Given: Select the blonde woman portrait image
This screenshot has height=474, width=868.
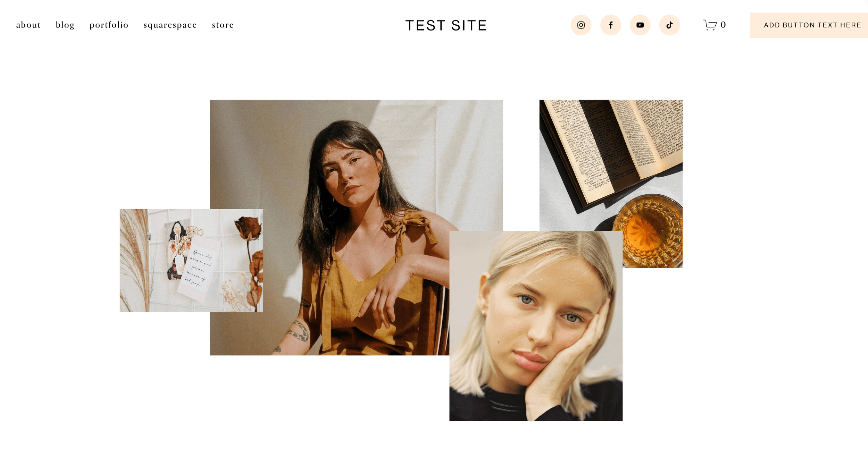Looking at the screenshot, I should tap(536, 326).
